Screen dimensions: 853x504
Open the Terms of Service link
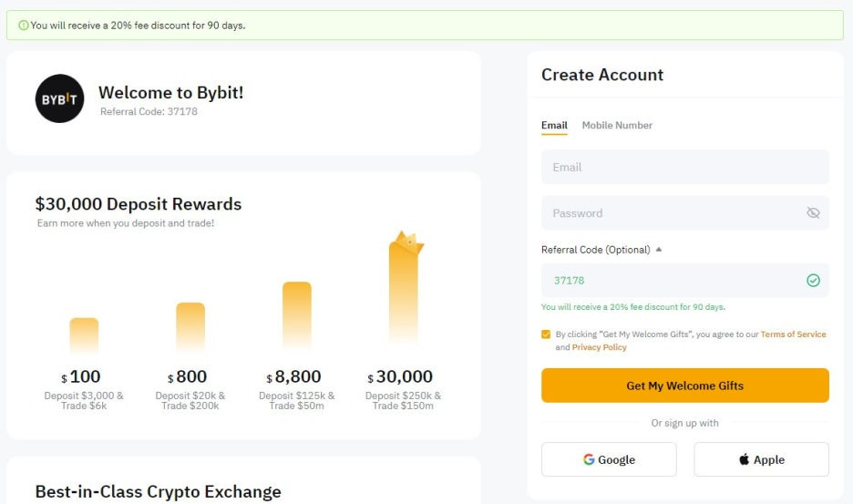793,334
